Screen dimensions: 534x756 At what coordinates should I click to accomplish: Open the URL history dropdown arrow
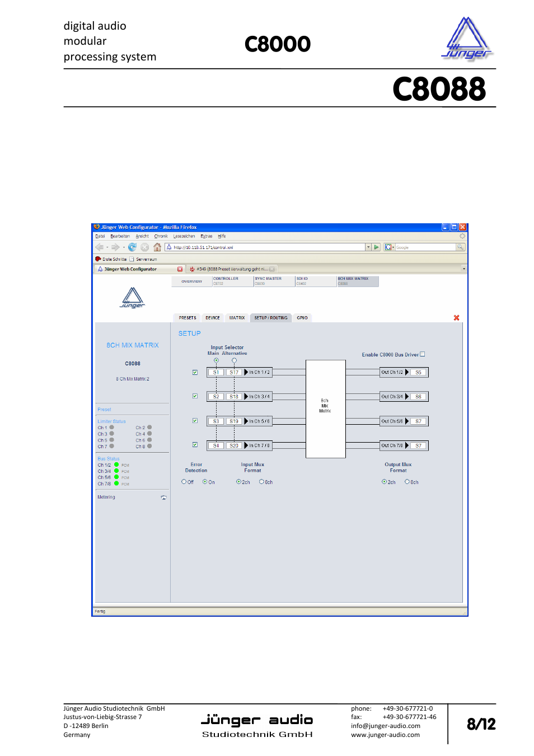(x=368, y=247)
